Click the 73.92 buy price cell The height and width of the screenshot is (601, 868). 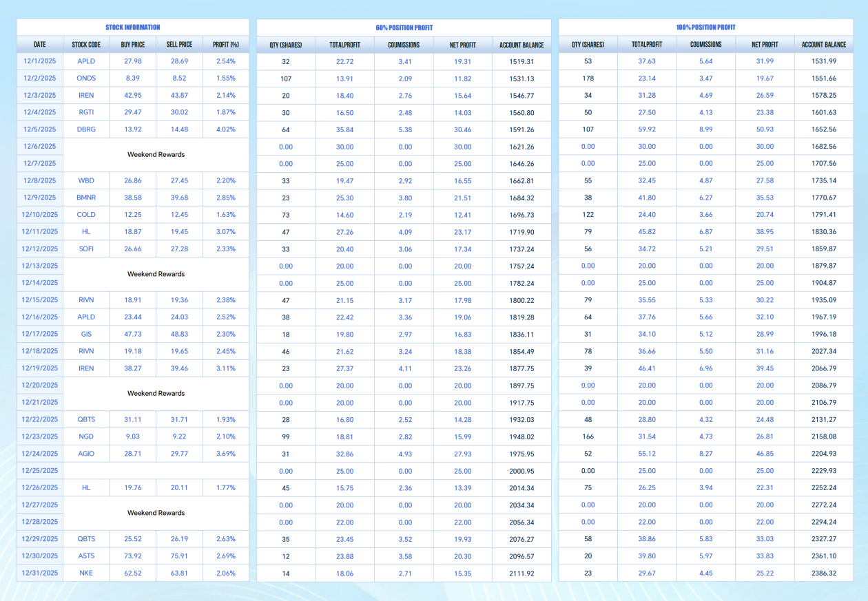133,556
